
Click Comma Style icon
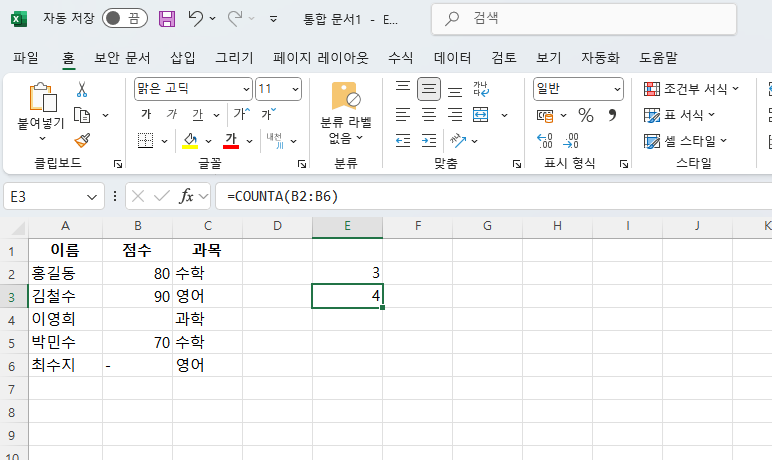(x=612, y=115)
